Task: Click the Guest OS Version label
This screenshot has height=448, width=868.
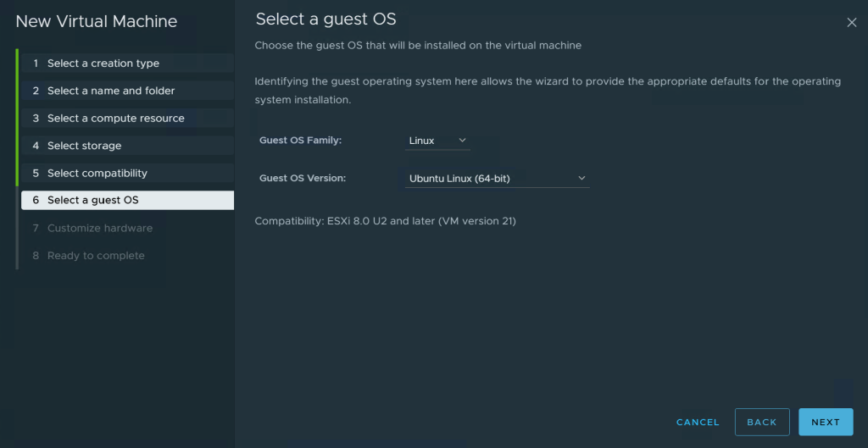Action: pos(303,179)
